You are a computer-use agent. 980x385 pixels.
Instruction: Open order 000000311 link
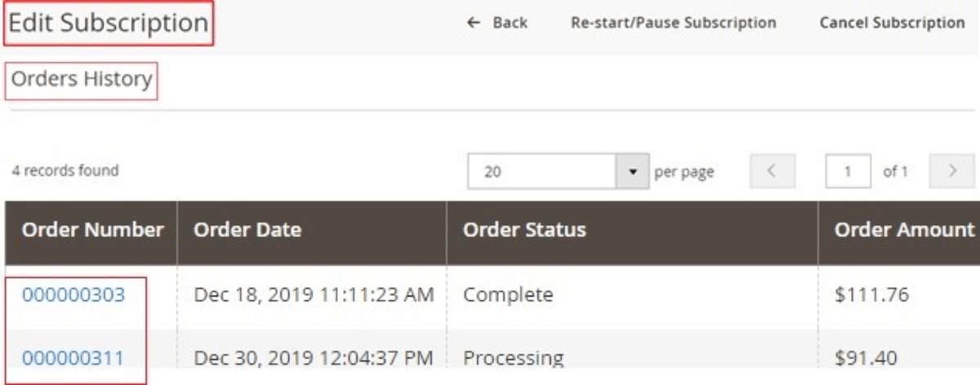click(73, 357)
